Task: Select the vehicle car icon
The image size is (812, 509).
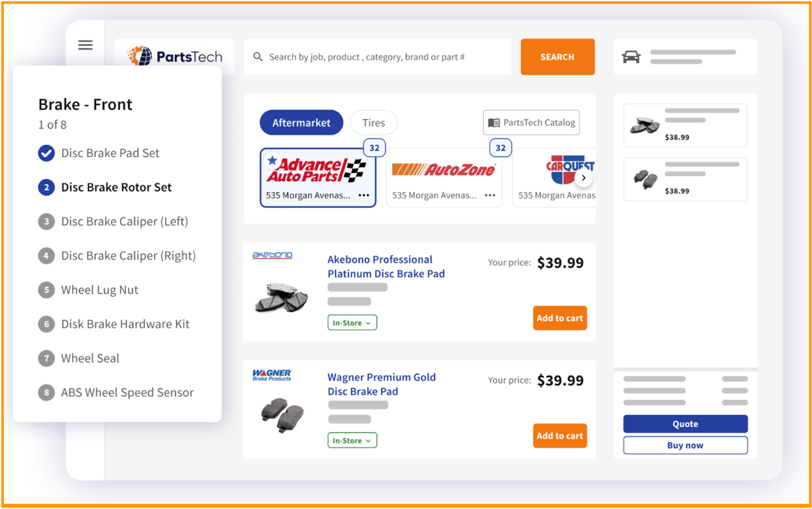Action: click(632, 57)
